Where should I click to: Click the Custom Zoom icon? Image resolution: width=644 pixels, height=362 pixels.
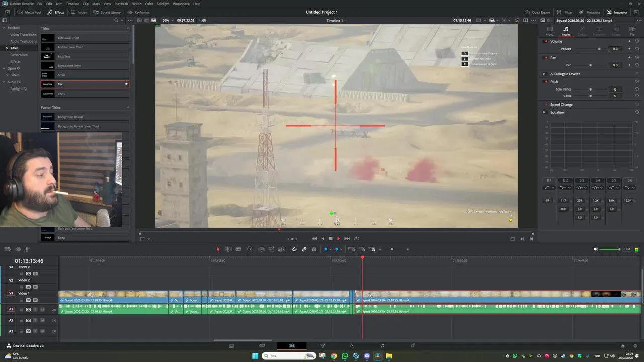point(373,249)
